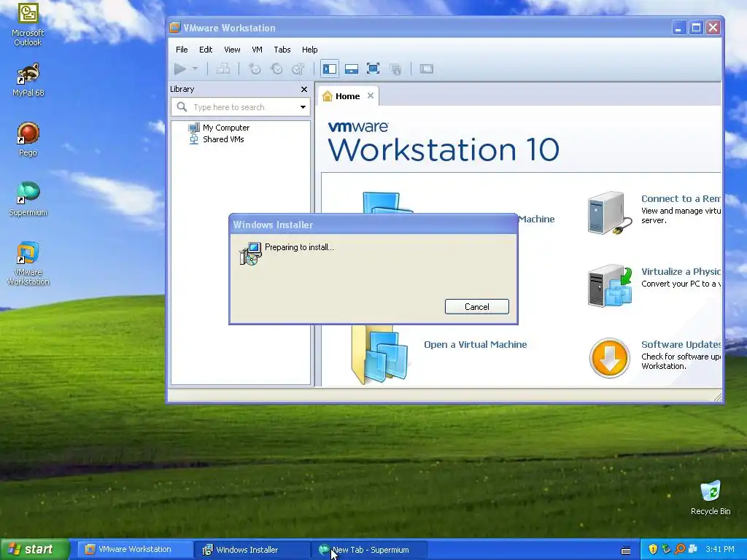Switch to Windows Installer taskbar button

pos(252,550)
